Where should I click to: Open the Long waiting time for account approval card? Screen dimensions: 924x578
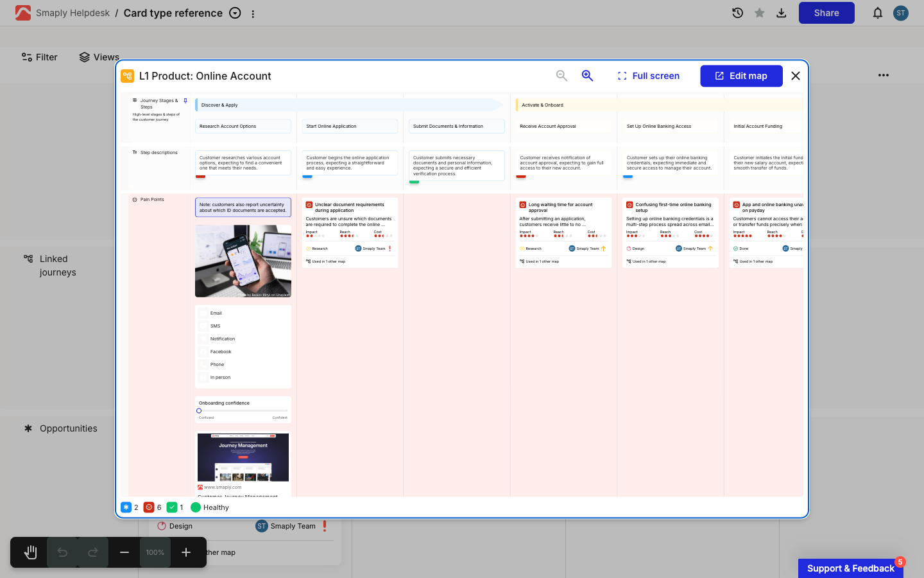coord(563,232)
